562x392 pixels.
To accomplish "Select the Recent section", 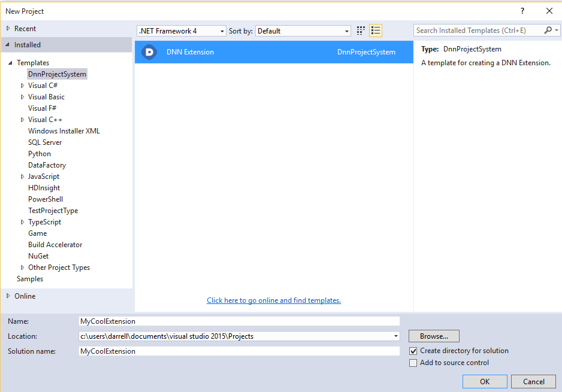I will [25, 28].
